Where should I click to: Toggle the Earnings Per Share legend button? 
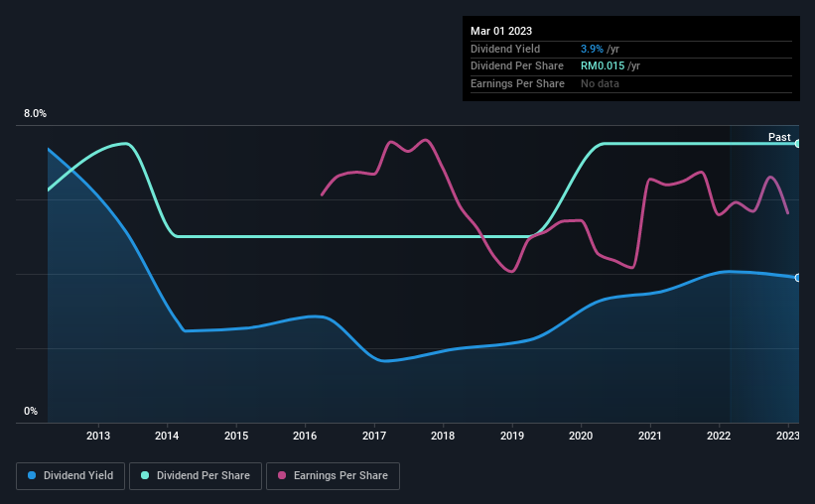pos(333,476)
